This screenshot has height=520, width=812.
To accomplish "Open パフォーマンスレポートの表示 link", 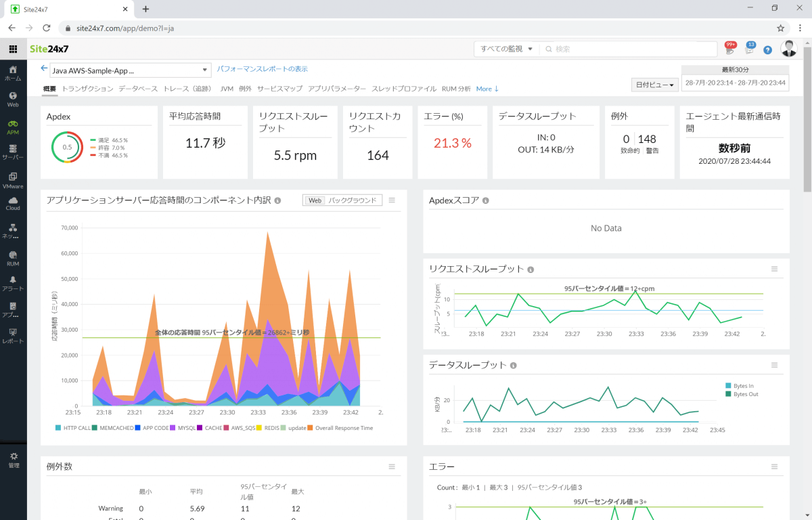I will click(262, 69).
